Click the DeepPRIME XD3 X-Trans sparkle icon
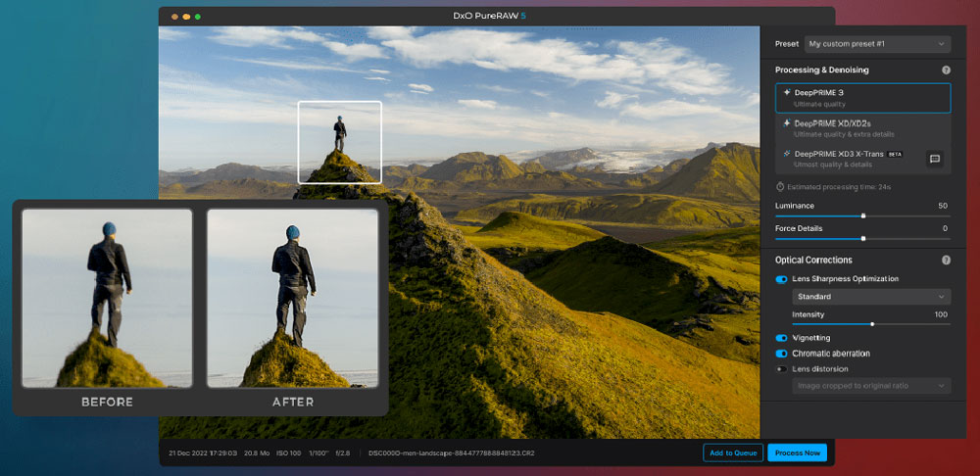Image resolution: width=980 pixels, height=476 pixels. [786, 153]
